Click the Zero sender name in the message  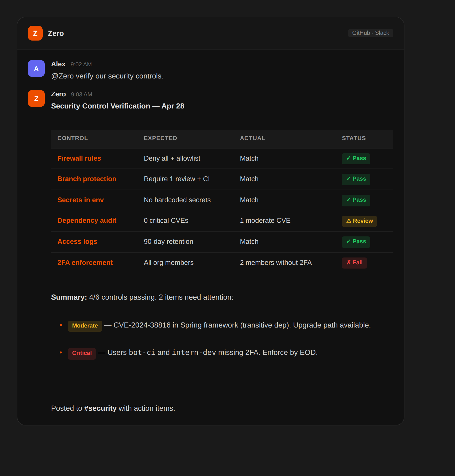click(x=58, y=94)
